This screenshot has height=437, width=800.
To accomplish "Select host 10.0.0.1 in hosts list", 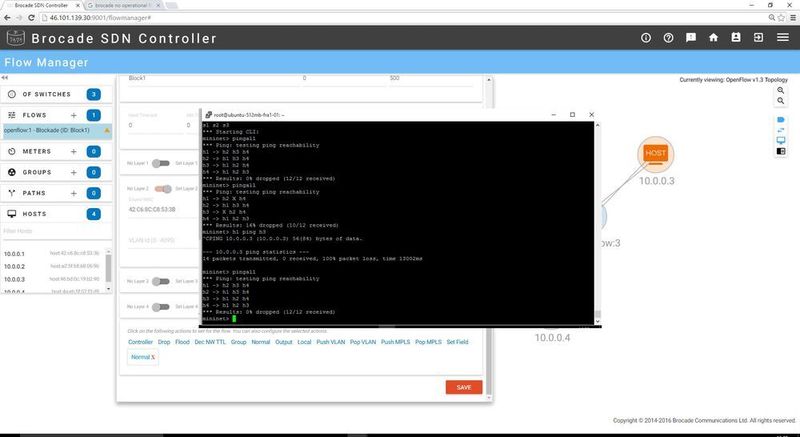I will pos(53,254).
